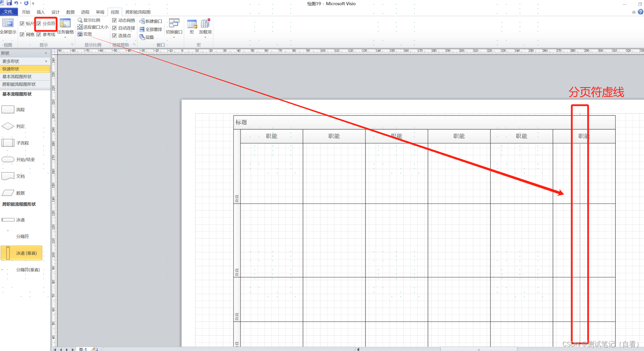Click the horizontal scrollbar left arrow
The height and width of the screenshot is (351, 644).
tap(358, 349)
